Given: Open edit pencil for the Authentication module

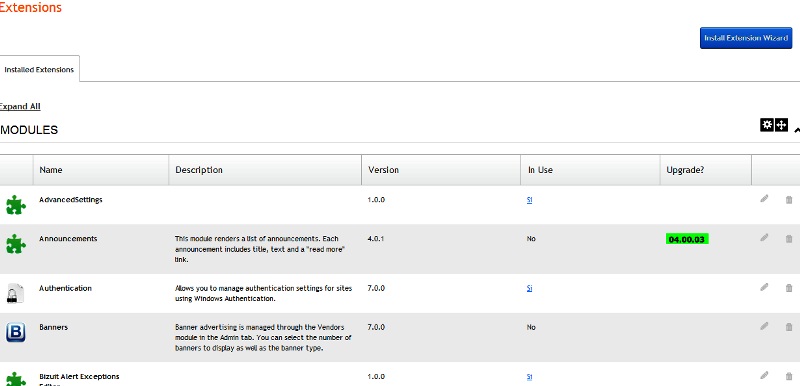Looking at the screenshot, I should click(x=764, y=287).
